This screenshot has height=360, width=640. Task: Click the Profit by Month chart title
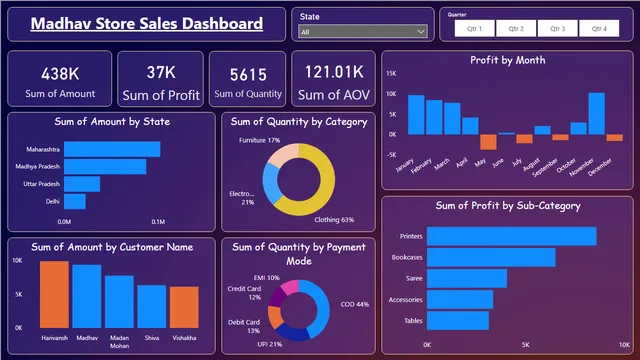(507, 60)
